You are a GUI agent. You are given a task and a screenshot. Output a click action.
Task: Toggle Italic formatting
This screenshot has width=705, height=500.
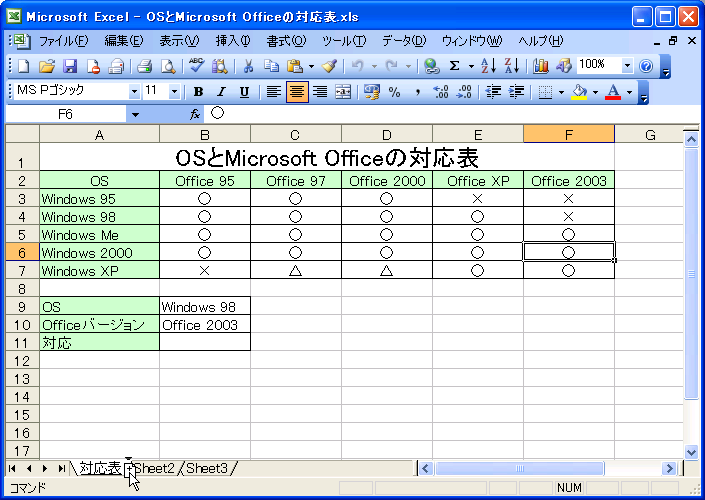[221, 92]
